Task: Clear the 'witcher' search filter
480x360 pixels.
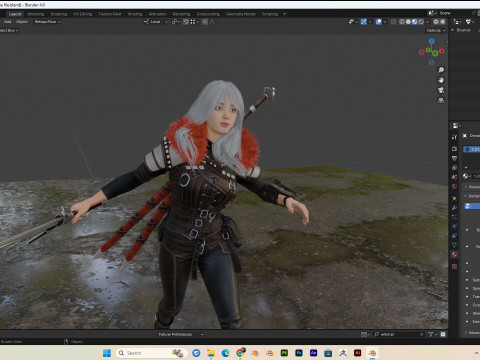Action: click(421, 334)
